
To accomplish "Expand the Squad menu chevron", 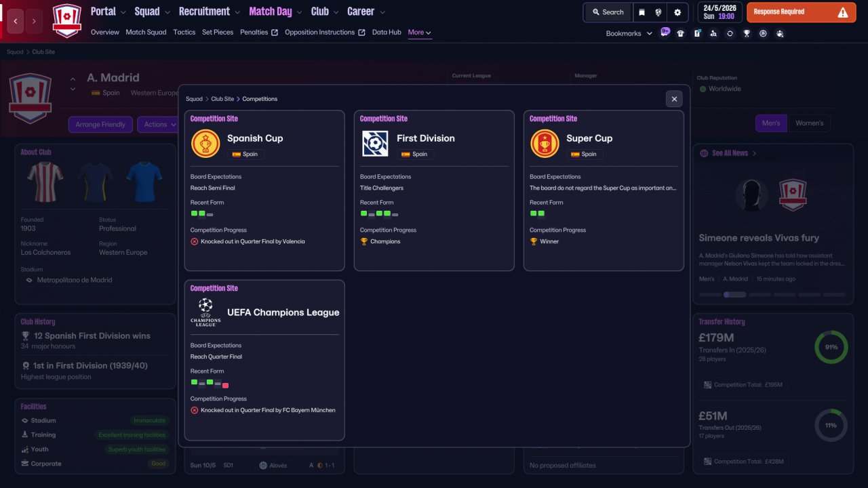I will click(x=167, y=12).
